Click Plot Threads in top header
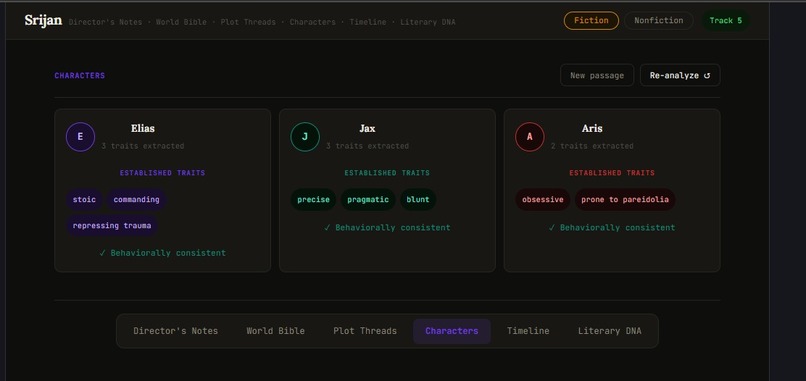The width and height of the screenshot is (806, 381). coord(248,22)
